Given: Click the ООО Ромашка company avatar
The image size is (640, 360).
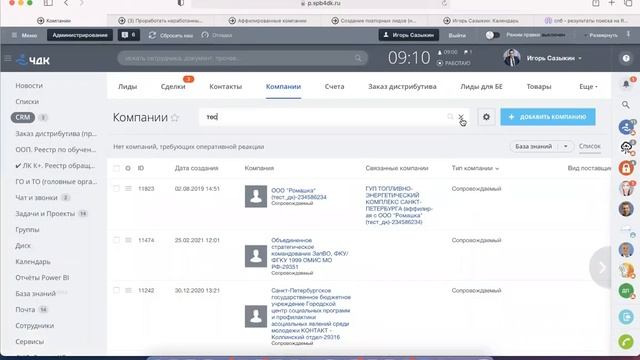Looking at the screenshot, I should click(x=256, y=196).
